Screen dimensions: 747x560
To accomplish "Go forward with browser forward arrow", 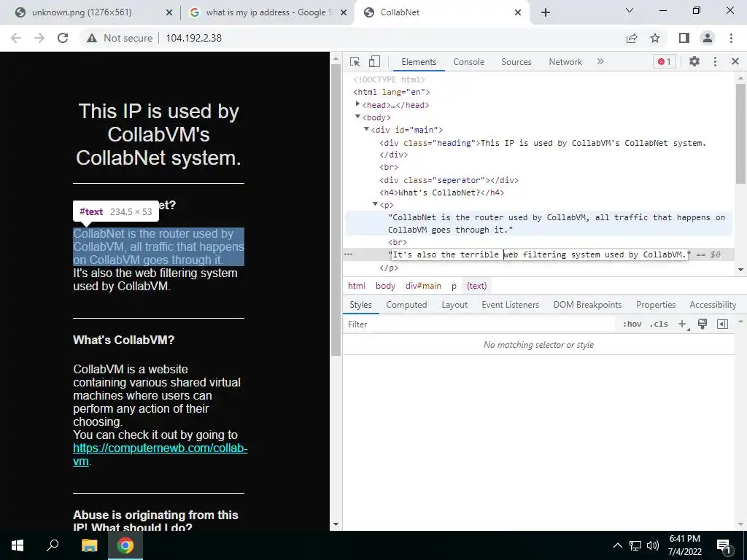I will [39, 38].
